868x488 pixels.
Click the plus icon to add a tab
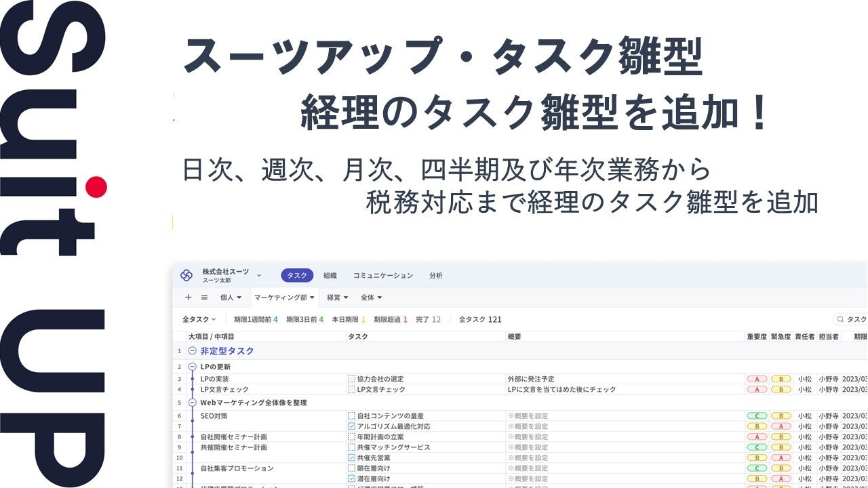click(189, 297)
